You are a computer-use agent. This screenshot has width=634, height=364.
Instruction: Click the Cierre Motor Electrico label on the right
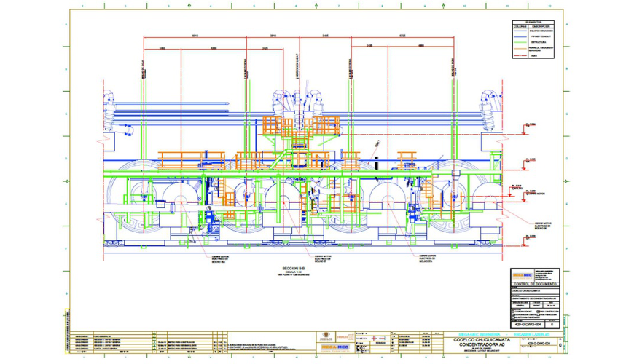(544, 226)
